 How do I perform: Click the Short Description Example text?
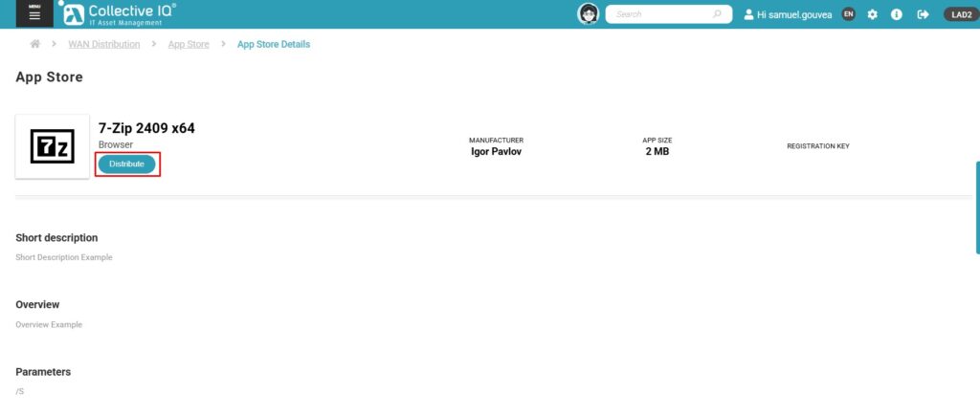point(64,257)
